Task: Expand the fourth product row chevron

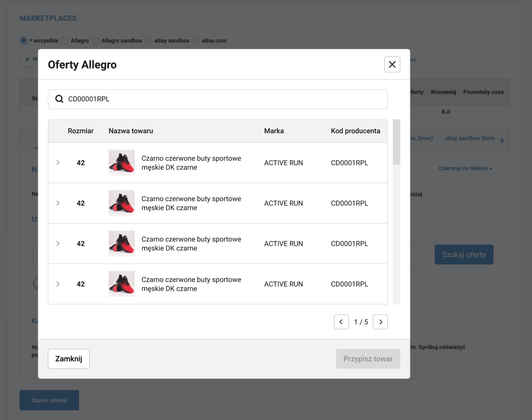Action: [58, 284]
